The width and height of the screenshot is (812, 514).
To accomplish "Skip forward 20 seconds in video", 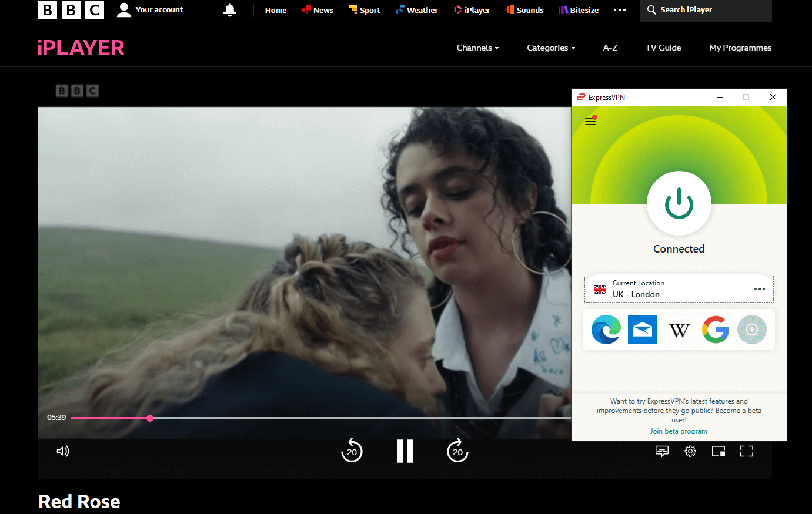I will point(457,451).
